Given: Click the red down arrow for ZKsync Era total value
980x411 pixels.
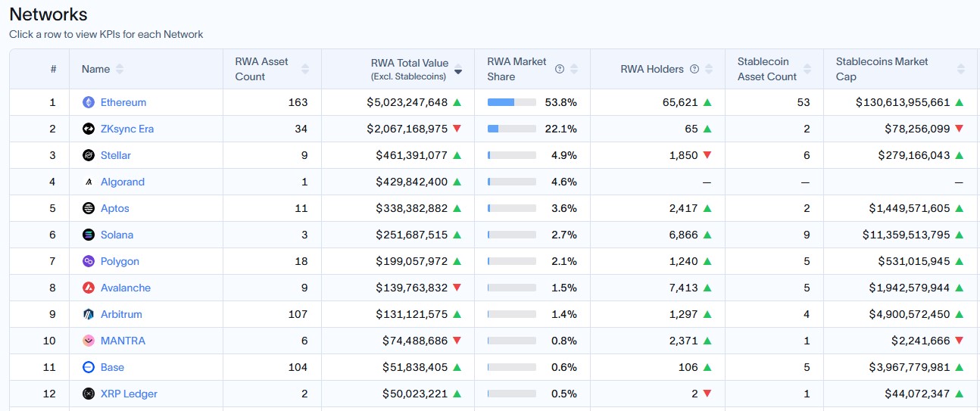Looking at the screenshot, I should point(457,129).
